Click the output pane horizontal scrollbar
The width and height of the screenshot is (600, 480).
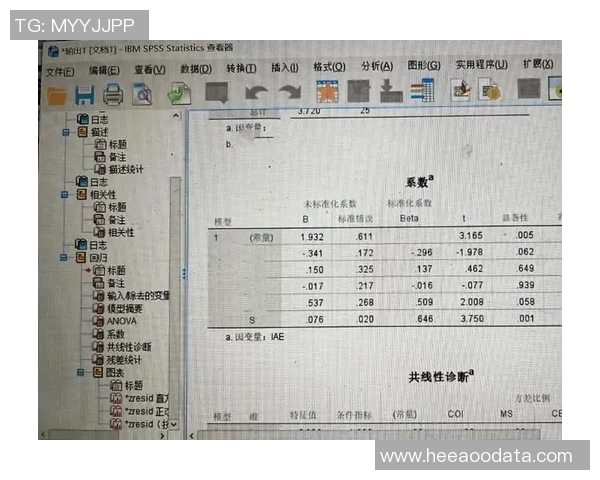(x=369, y=435)
